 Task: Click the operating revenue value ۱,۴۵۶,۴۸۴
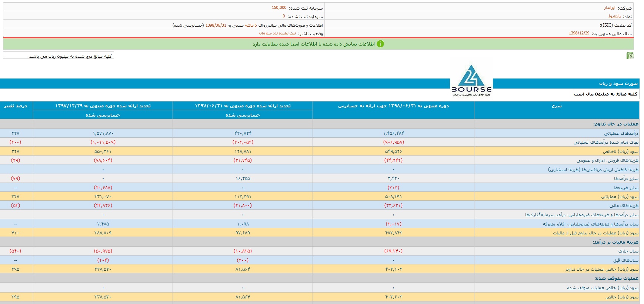tap(393, 133)
